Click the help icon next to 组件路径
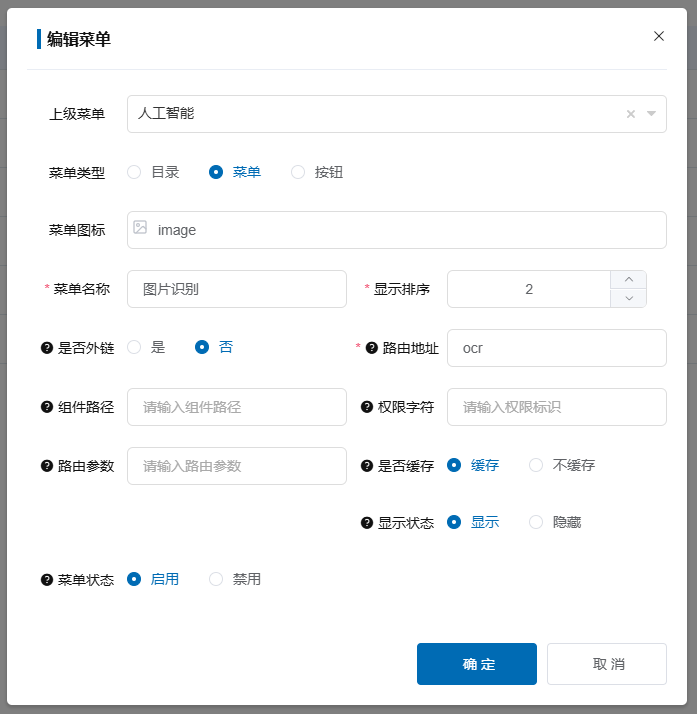 tap(47, 407)
